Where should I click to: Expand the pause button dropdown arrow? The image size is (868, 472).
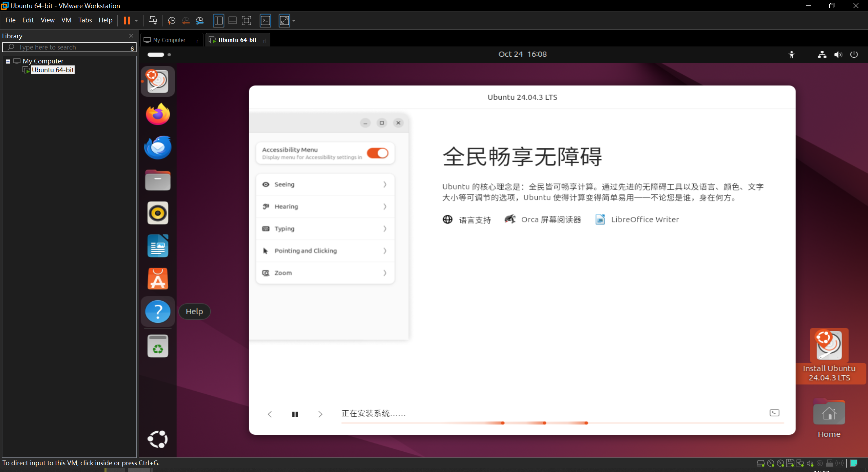pos(136,21)
